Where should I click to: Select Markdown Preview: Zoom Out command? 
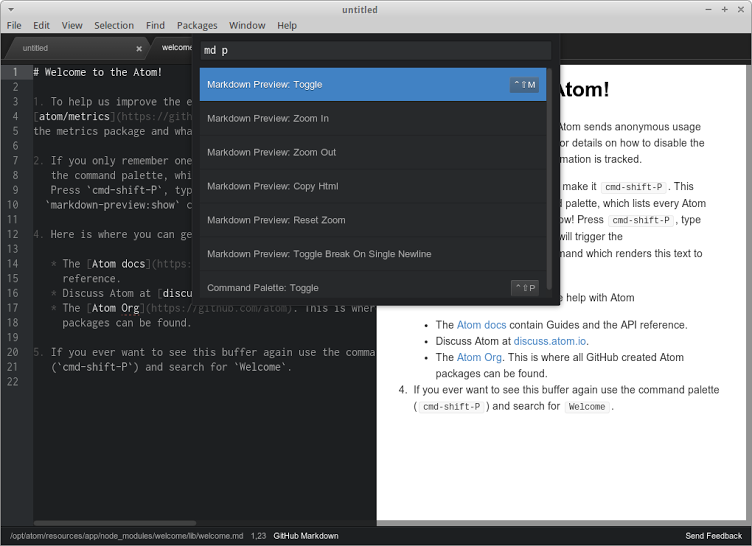coord(373,152)
